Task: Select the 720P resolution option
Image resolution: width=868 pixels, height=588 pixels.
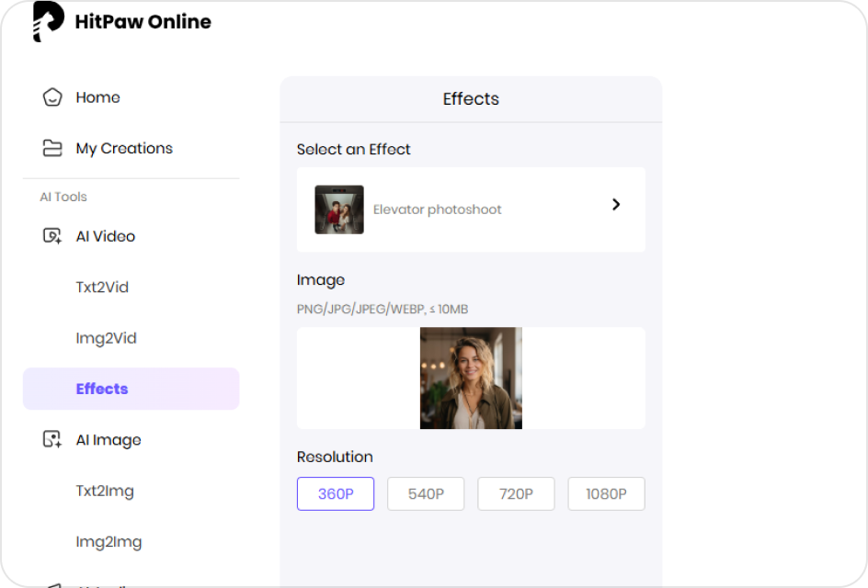Action: click(516, 493)
